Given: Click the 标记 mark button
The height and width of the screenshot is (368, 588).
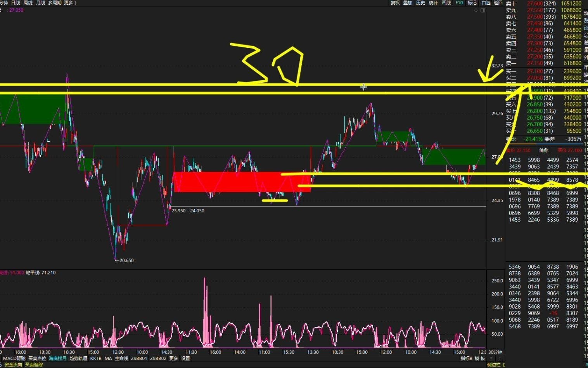Looking at the screenshot, I should point(472,3).
